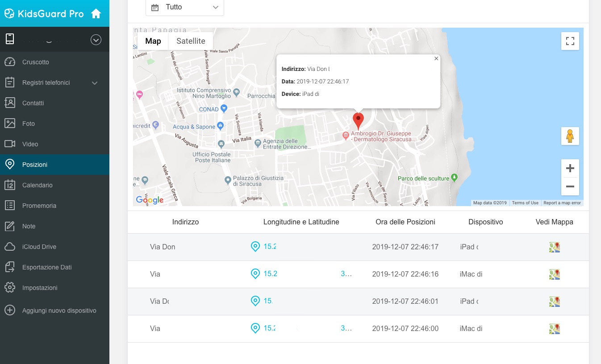
Task: Open Cruscotto dashboard in sidebar
Action: 36,62
